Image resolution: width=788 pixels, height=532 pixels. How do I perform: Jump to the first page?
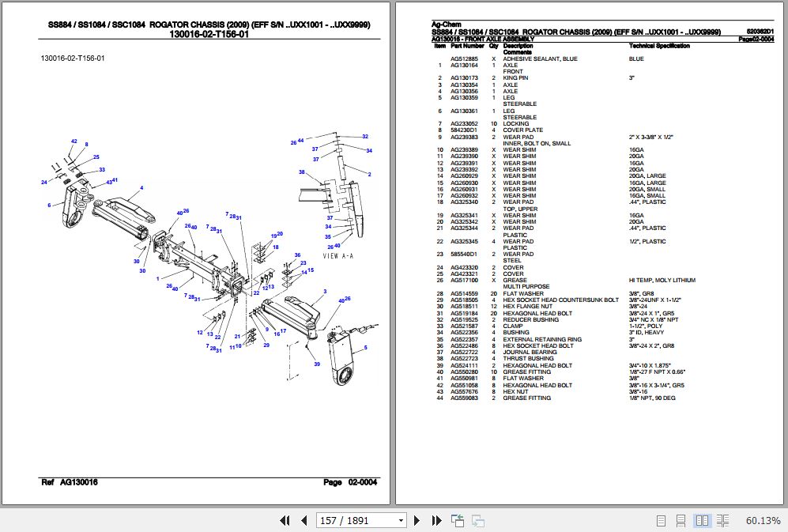(285, 520)
